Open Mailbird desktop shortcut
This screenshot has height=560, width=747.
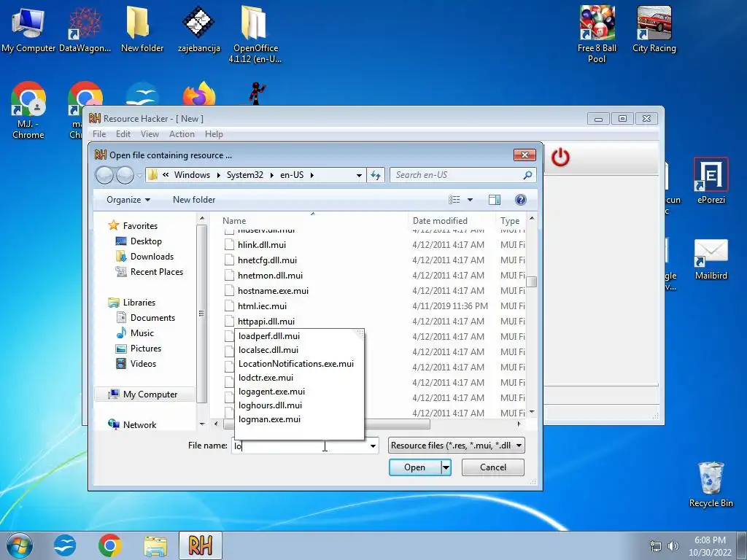(711, 260)
